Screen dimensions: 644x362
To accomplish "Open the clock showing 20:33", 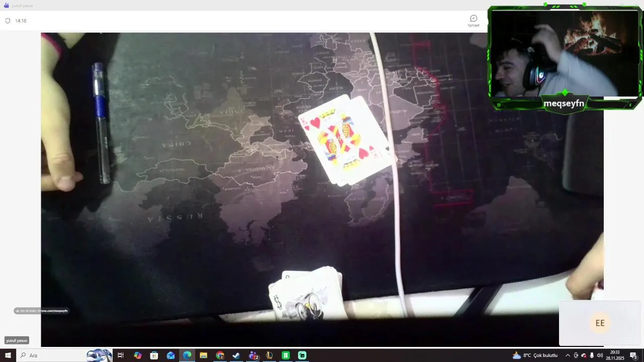I will point(615,355).
